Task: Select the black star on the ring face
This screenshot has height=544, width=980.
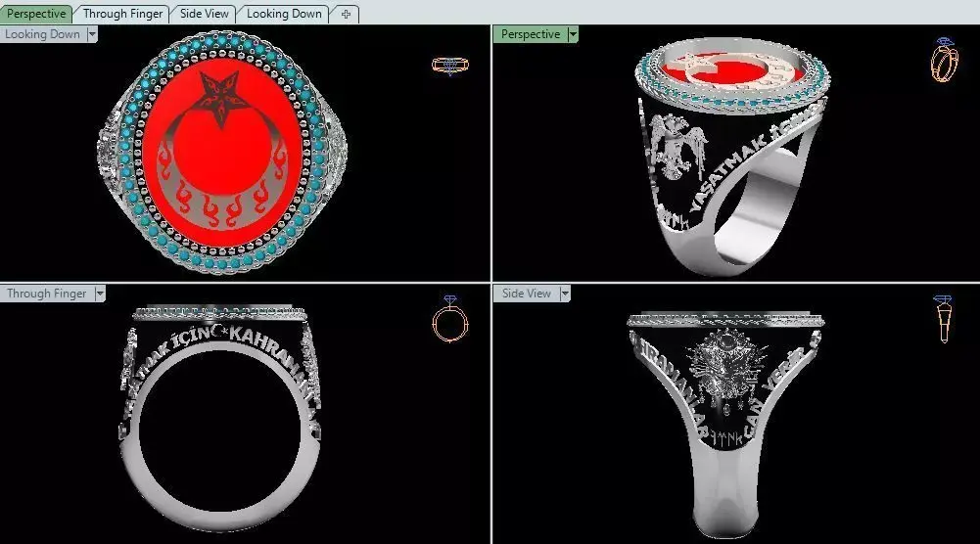Action: click(x=220, y=99)
